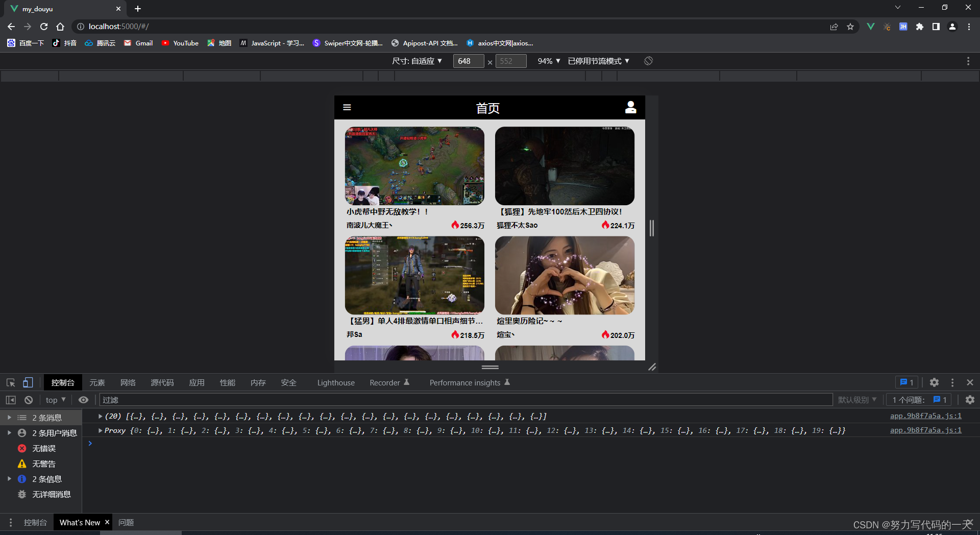The width and height of the screenshot is (980, 535).
Task: Click the browser back arrow
Action: pos(11,27)
